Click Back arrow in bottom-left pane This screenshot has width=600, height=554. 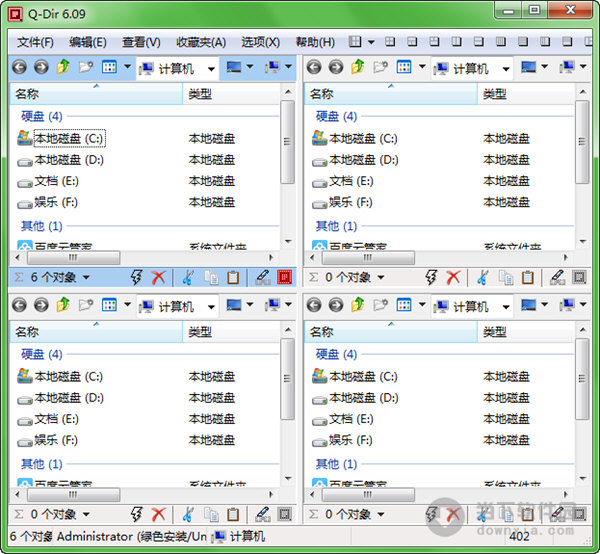(20, 305)
